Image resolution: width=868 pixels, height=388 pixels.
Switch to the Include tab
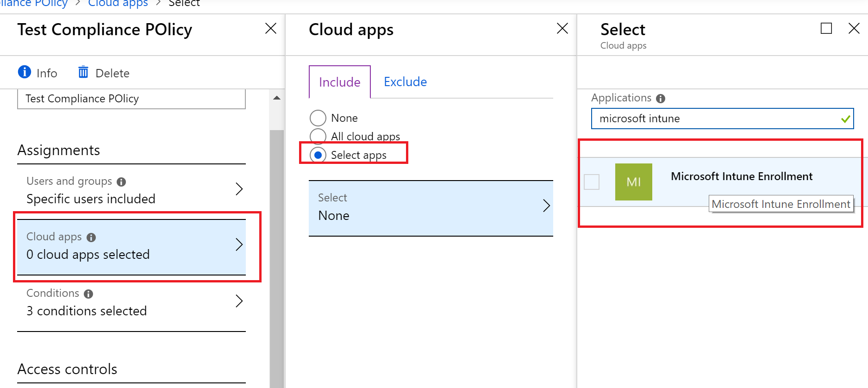click(x=339, y=82)
